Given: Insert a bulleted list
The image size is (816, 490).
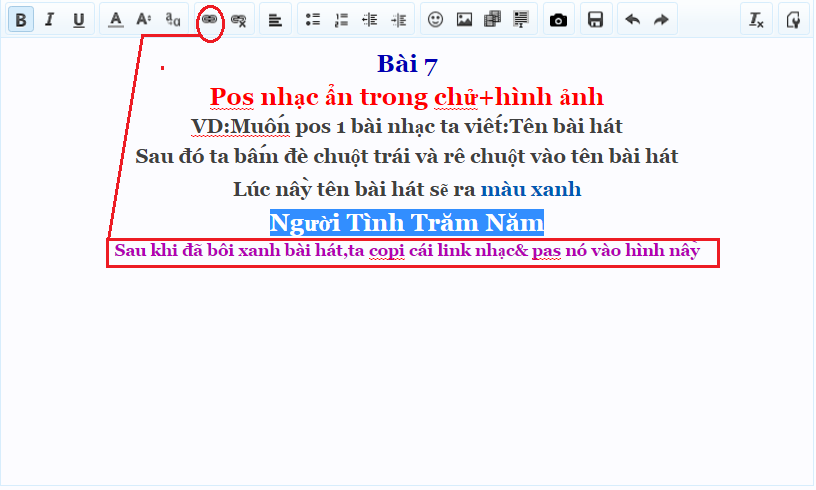Looking at the screenshot, I should point(313,20).
